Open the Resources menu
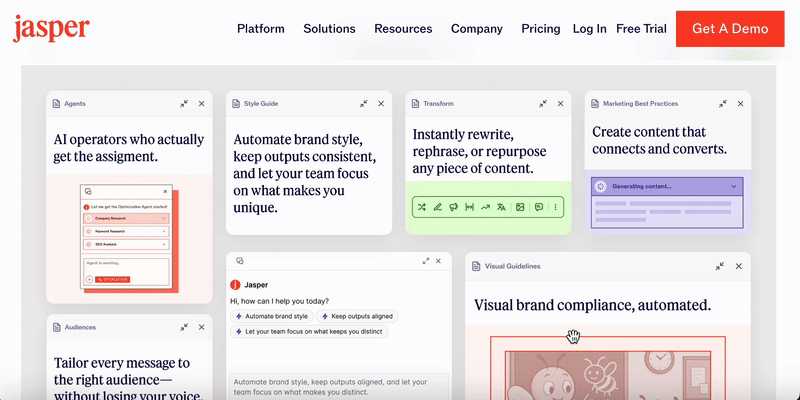This screenshot has height=400, width=800. [x=403, y=29]
